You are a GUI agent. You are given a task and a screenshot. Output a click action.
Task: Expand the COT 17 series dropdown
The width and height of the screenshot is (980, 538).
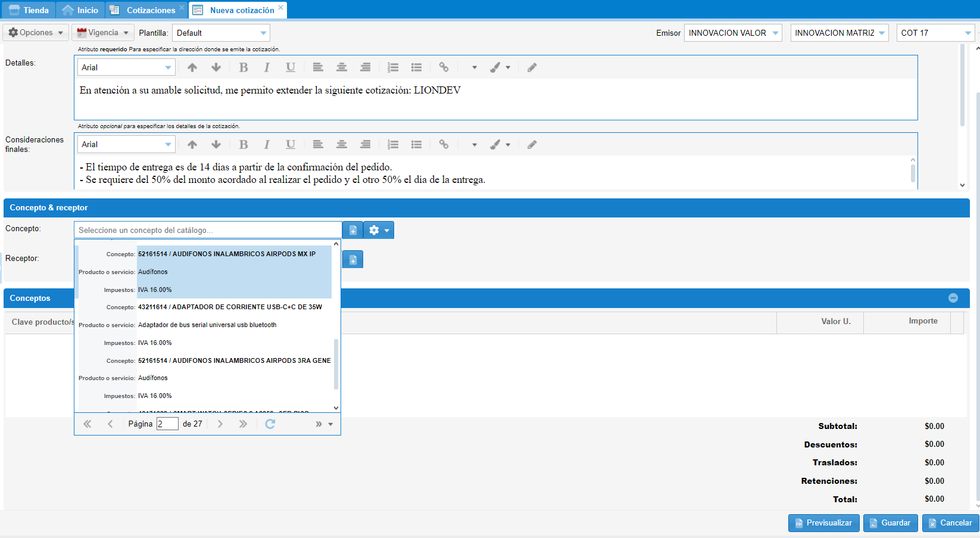pos(967,33)
